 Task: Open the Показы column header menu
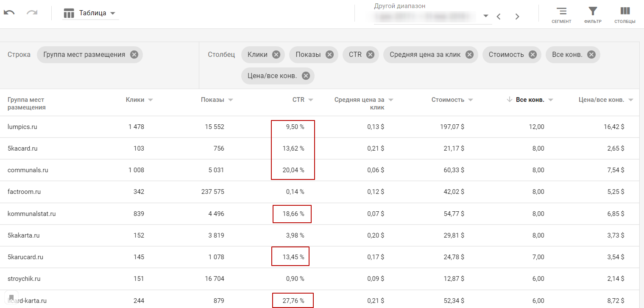(230, 100)
